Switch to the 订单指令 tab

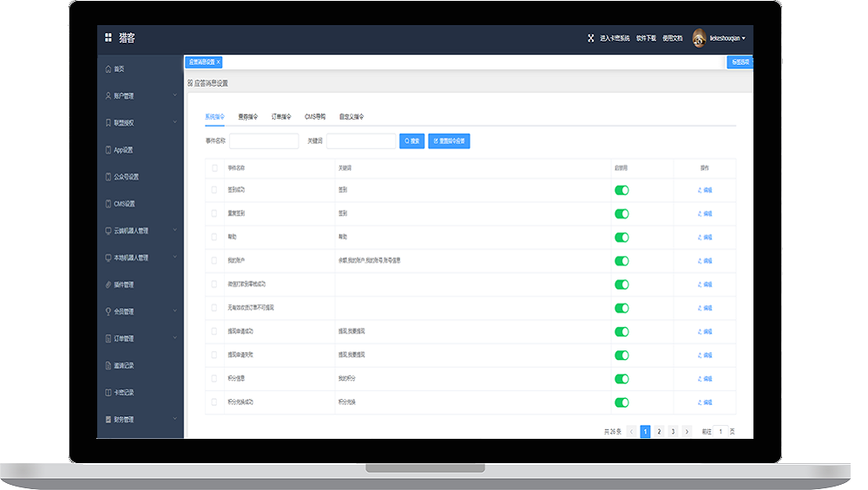(x=281, y=116)
